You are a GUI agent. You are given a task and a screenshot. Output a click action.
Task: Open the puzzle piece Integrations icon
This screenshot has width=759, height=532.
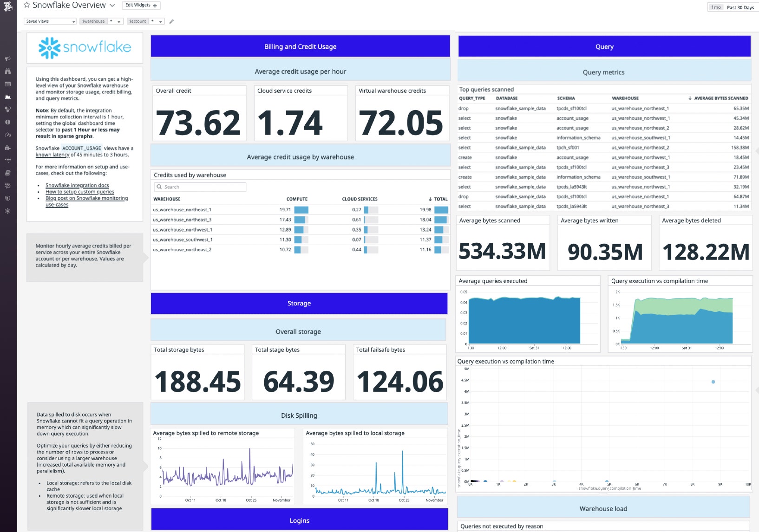point(7,148)
